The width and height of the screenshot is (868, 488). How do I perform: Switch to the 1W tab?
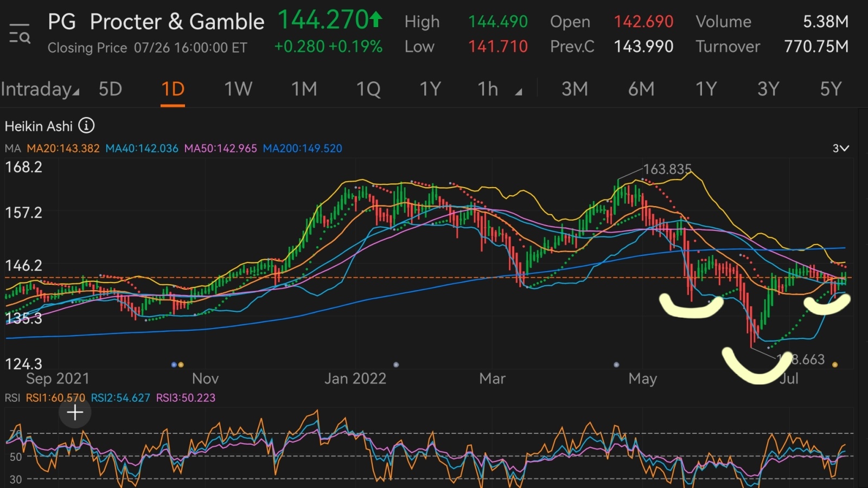coord(238,89)
